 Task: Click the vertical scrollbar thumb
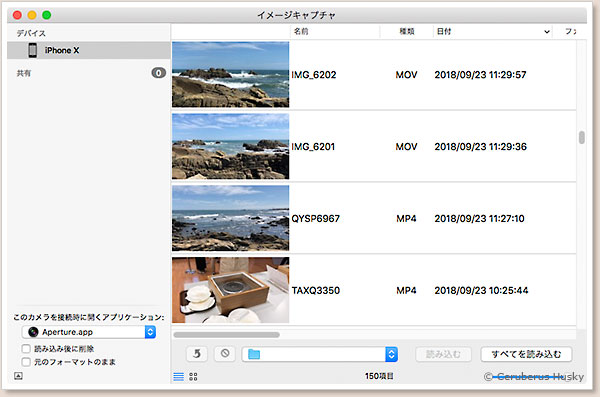tap(582, 137)
